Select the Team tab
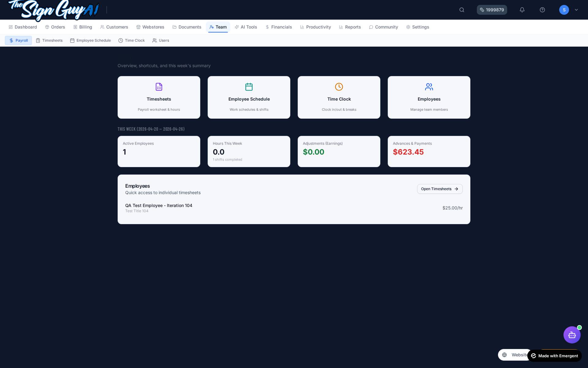This screenshot has width=588, height=368. point(218,27)
